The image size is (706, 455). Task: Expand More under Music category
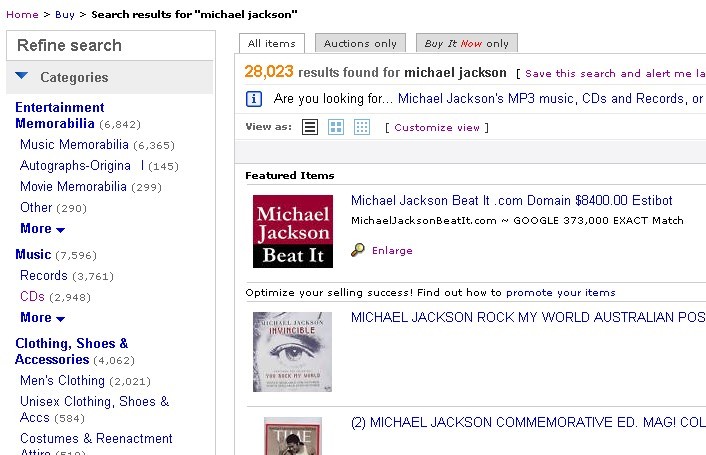[42, 318]
